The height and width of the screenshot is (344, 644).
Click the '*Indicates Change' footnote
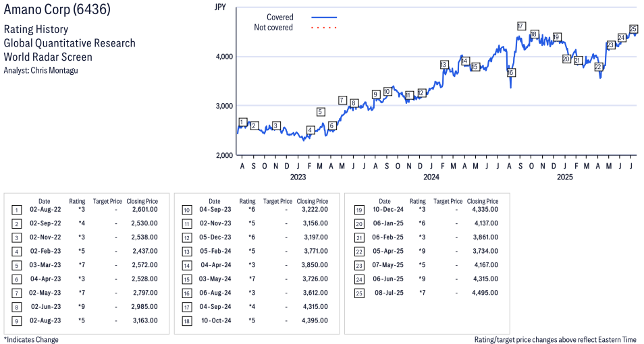tap(31, 340)
